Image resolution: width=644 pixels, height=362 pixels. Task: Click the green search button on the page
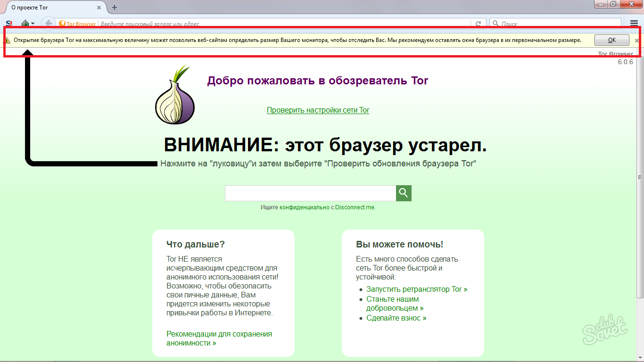tap(404, 193)
